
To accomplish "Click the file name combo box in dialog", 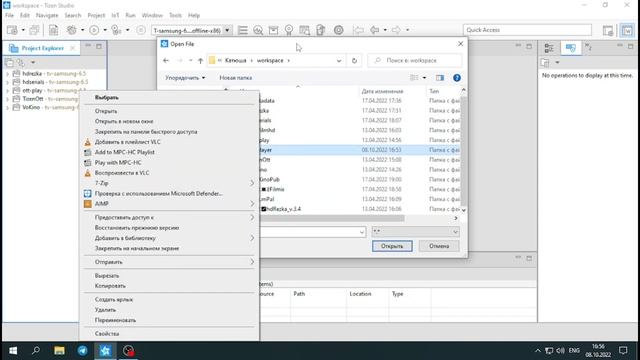I will [x=313, y=232].
